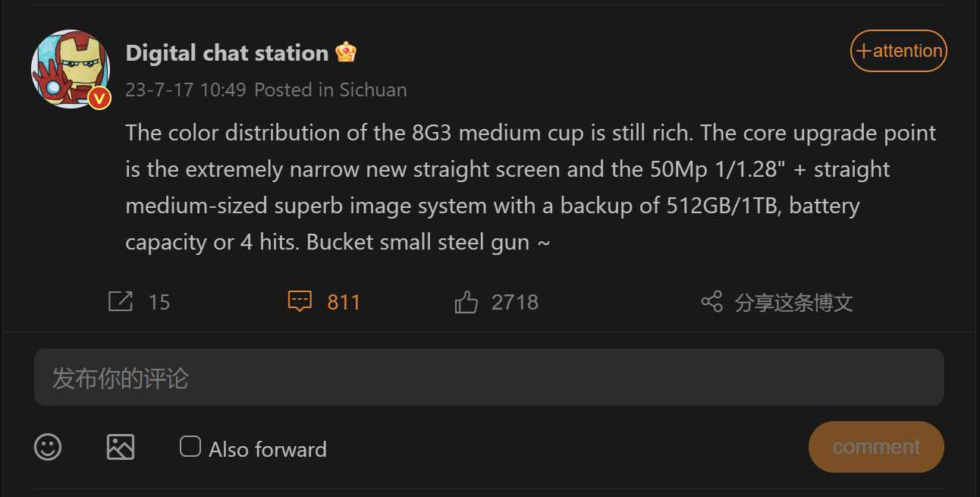Open the emoji picker smiley icon

48,447
